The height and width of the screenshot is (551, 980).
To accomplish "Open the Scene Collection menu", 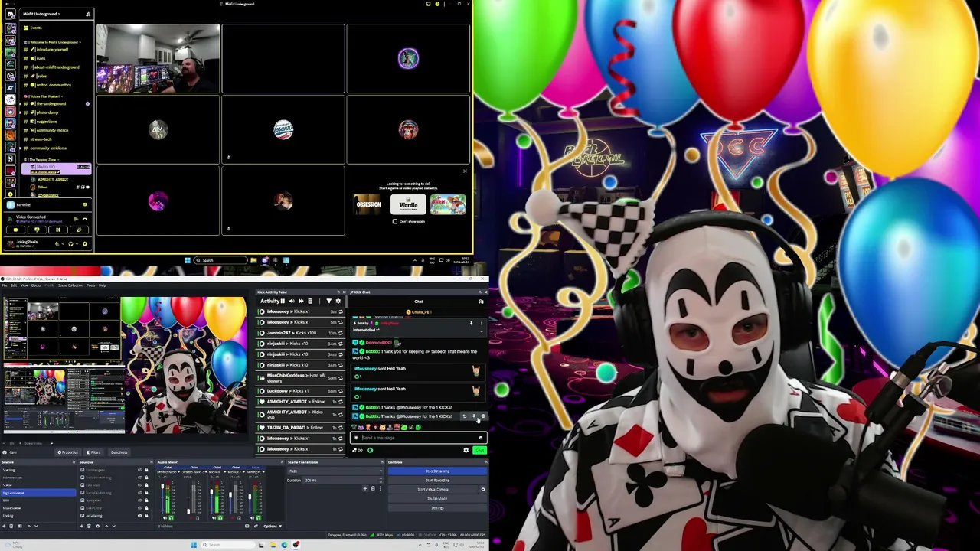I will pyautogui.click(x=70, y=285).
